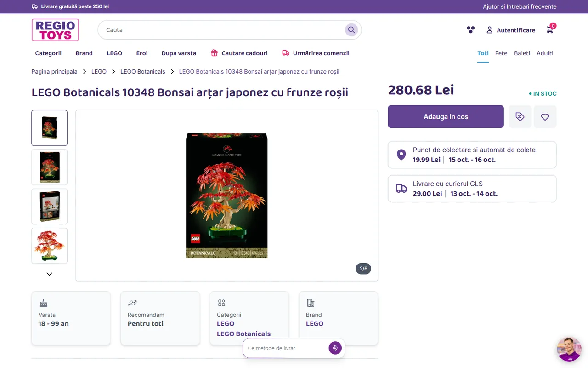This screenshot has height=368, width=588.
Task: Click the gender symbol Recomandam icon
Action: (132, 303)
